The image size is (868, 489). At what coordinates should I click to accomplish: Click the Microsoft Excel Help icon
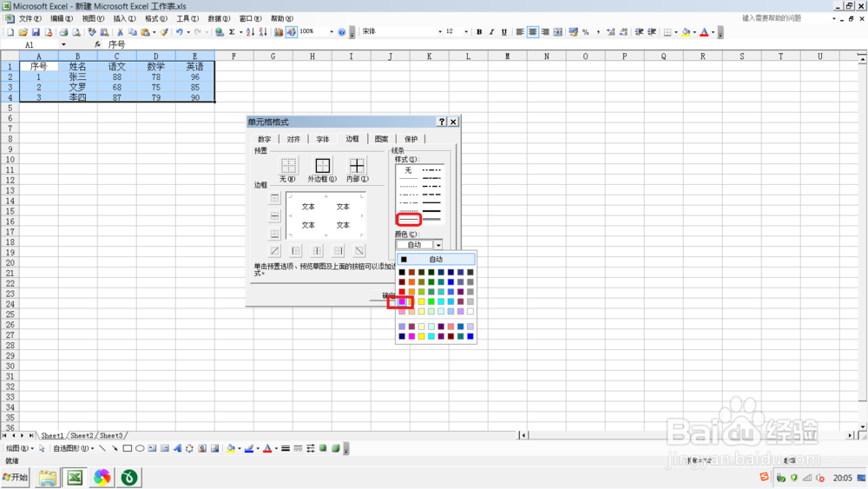[341, 32]
